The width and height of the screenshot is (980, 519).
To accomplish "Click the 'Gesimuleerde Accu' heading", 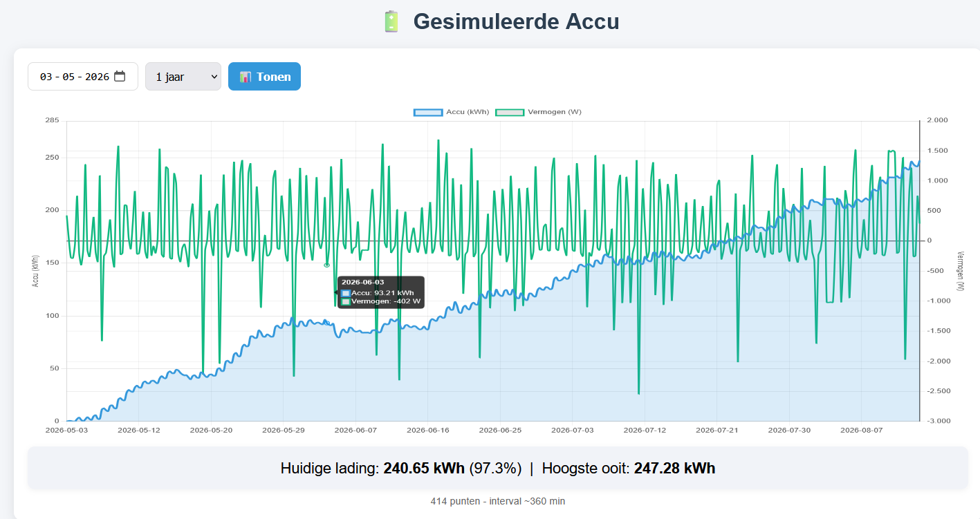I will [516, 21].
